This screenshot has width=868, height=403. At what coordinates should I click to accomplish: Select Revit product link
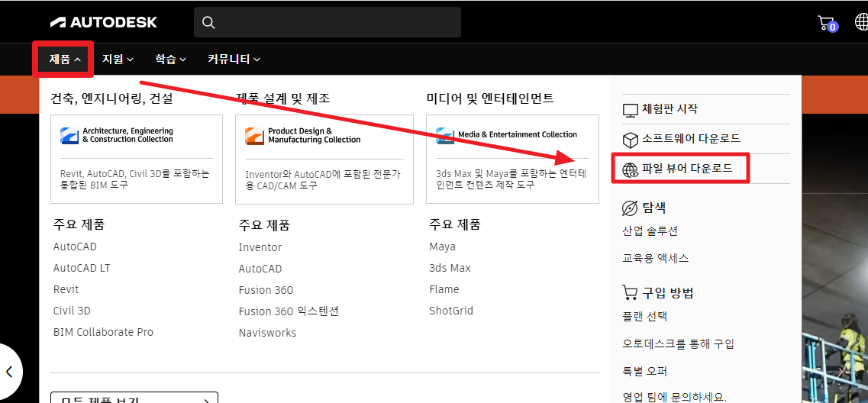pyautogui.click(x=66, y=289)
